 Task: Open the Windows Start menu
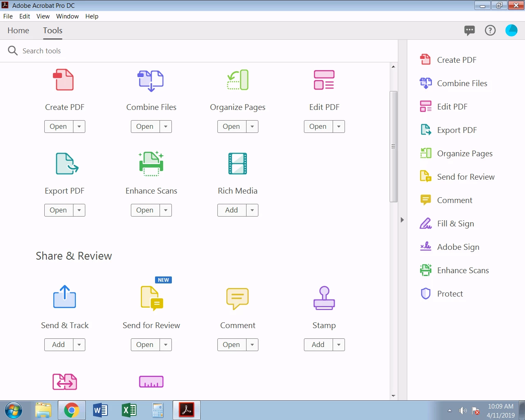point(14,410)
